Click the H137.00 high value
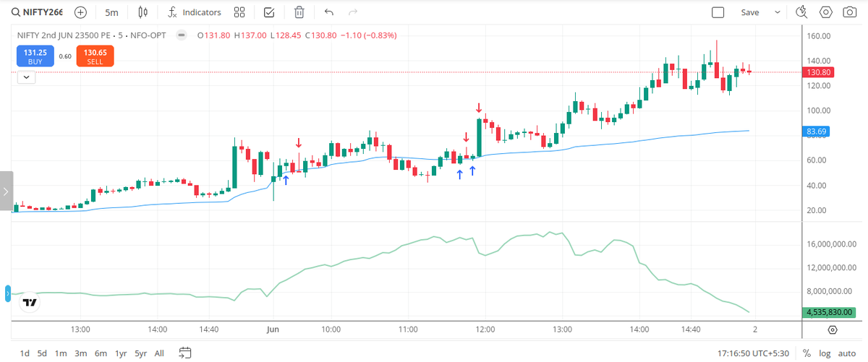Screen dimensions: 868x362 click(250, 35)
